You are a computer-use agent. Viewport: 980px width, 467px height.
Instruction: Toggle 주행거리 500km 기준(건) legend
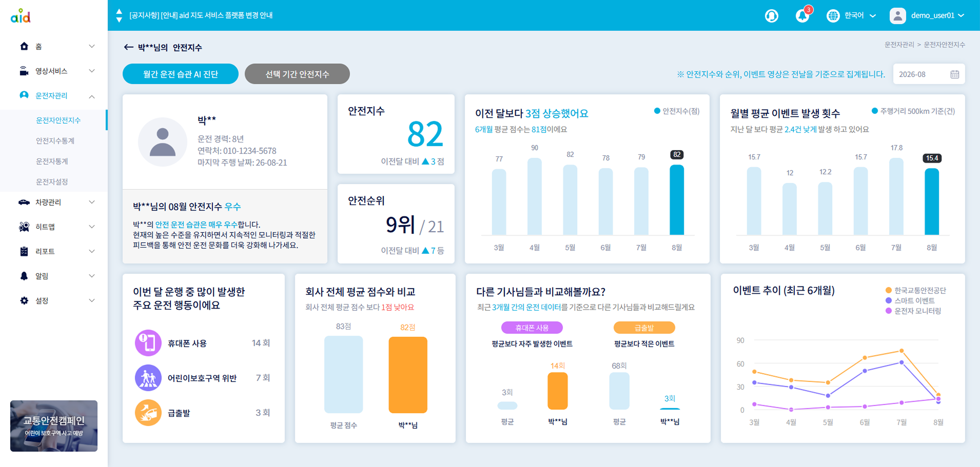913,111
